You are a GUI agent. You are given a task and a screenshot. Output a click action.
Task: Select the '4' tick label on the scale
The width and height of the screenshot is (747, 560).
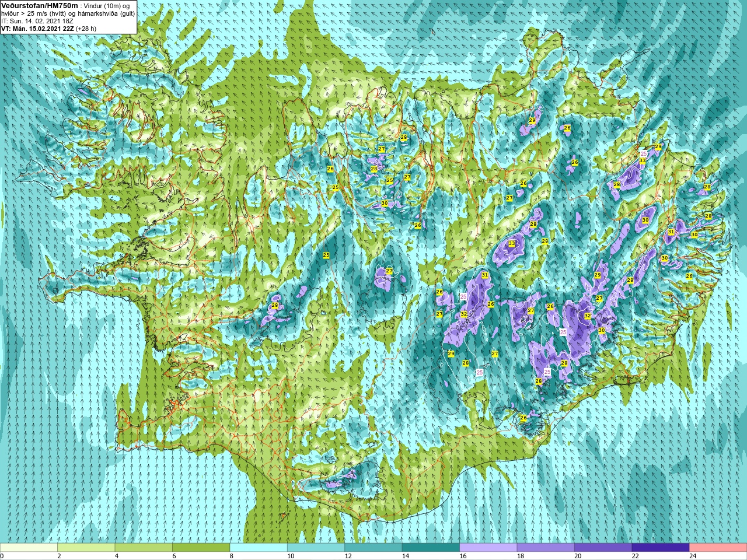(x=117, y=556)
